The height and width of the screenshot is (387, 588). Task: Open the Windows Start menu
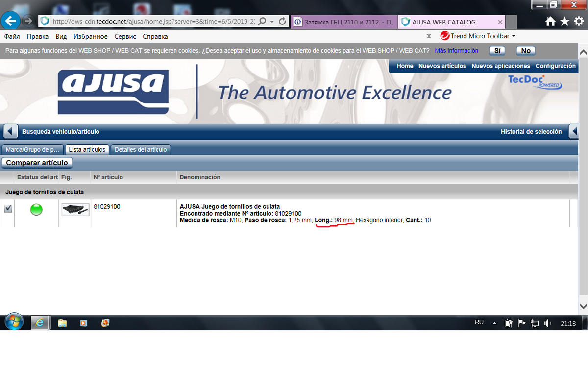coord(14,322)
